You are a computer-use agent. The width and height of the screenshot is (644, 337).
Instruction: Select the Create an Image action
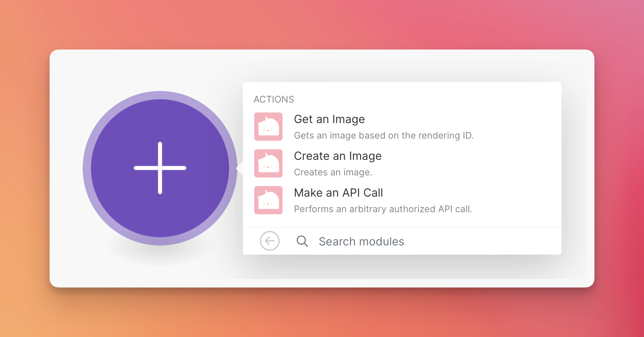pos(402,163)
